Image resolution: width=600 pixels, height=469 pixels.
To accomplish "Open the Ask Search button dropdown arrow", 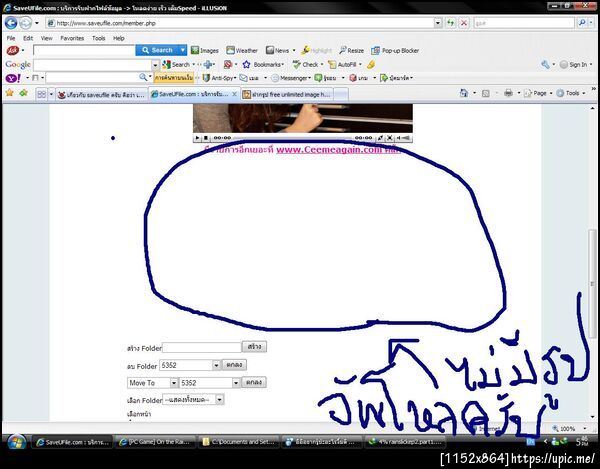I will pos(183,50).
